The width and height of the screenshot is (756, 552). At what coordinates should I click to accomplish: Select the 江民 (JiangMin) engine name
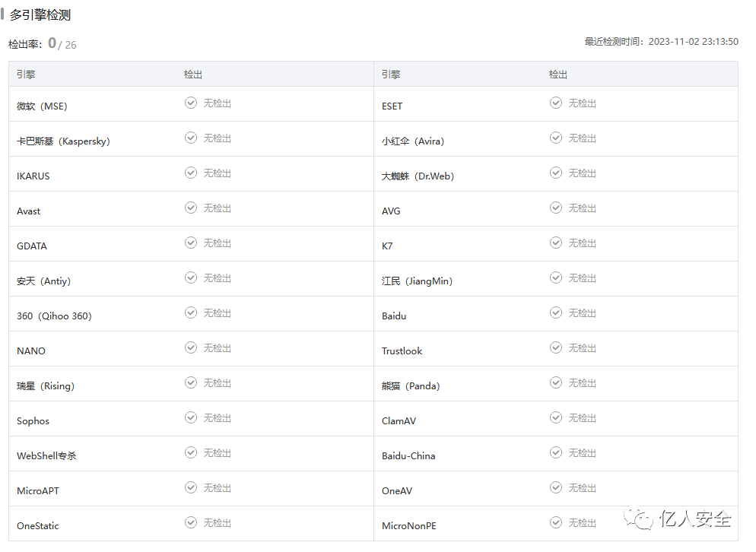(x=417, y=281)
